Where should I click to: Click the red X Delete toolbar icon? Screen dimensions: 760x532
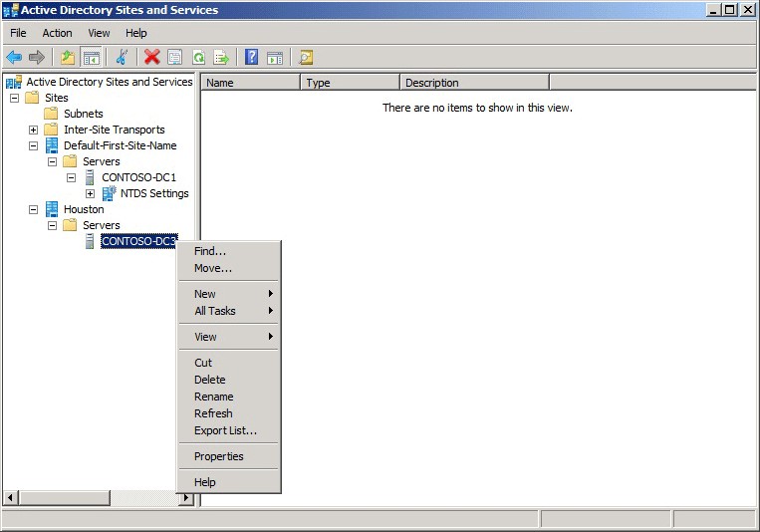(151, 58)
